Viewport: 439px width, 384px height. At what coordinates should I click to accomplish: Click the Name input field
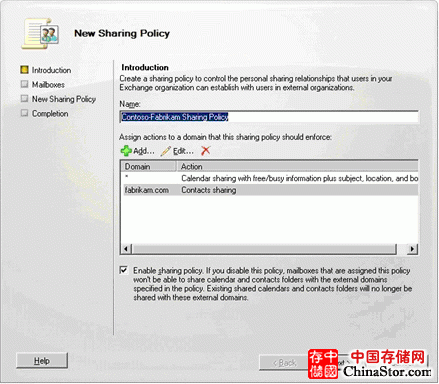point(269,117)
